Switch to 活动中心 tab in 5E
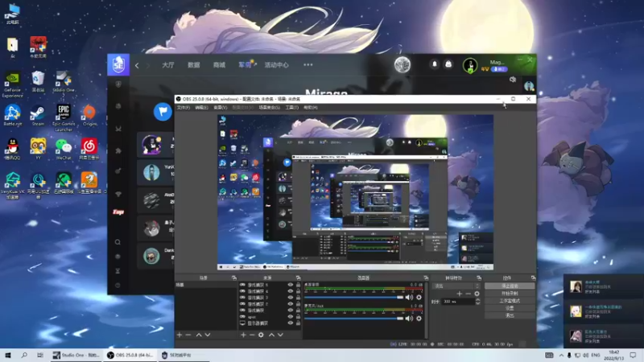 [276, 65]
